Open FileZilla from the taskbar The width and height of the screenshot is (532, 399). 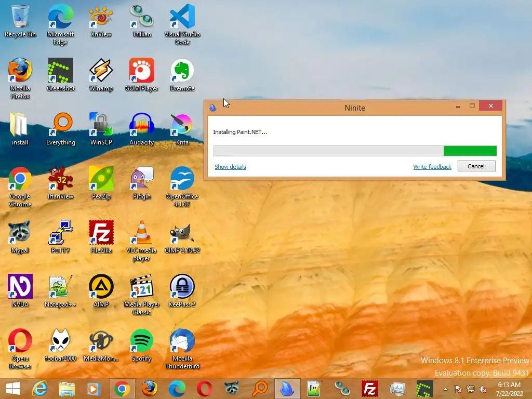click(370, 389)
